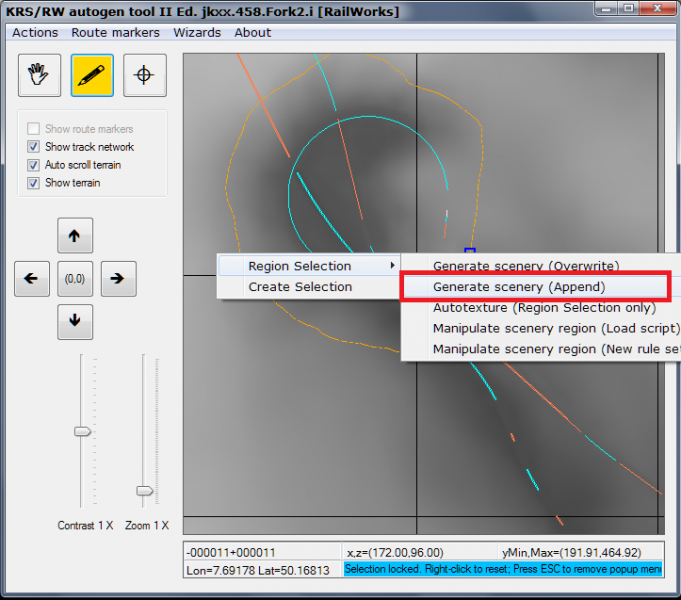681x600 pixels.
Task: Click the blue selection marker on the map
Action: (x=470, y=251)
